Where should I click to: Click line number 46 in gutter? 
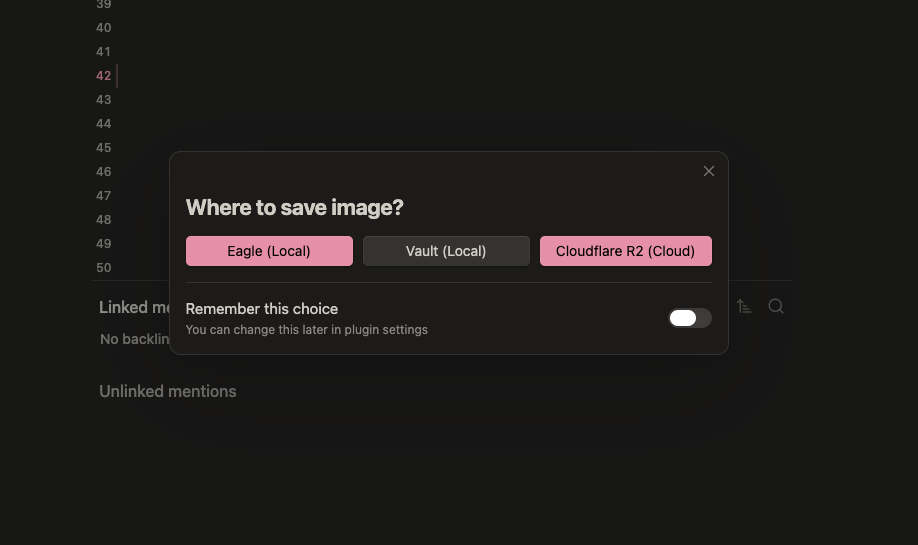coord(104,172)
